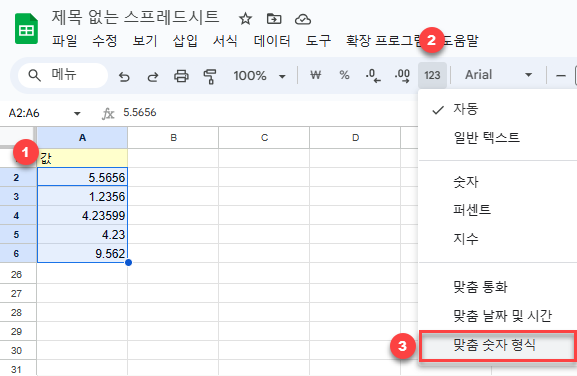This screenshot has height=376, width=577.
Task: Click cell containing 5.5656
Action: 82,177
